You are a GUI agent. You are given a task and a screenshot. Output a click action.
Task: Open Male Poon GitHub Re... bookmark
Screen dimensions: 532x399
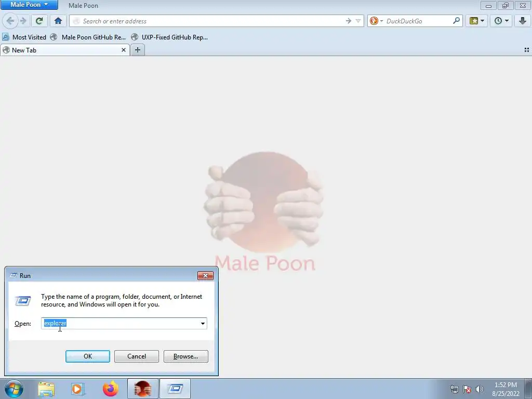click(x=88, y=37)
